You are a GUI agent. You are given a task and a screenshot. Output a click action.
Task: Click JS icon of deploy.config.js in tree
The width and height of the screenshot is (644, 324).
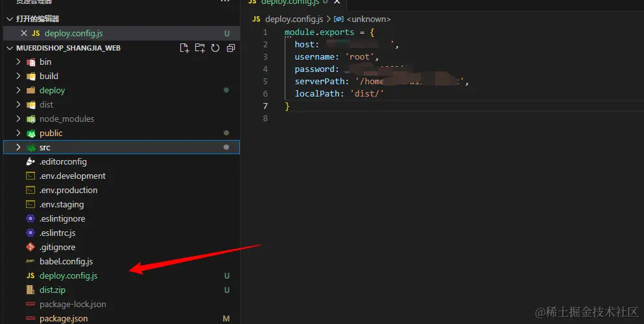30,275
